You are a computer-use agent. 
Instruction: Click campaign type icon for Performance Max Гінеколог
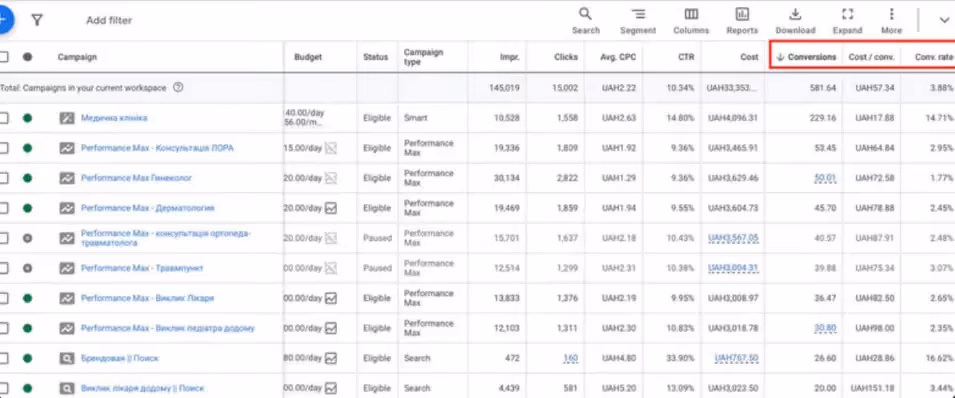pyautogui.click(x=66, y=178)
